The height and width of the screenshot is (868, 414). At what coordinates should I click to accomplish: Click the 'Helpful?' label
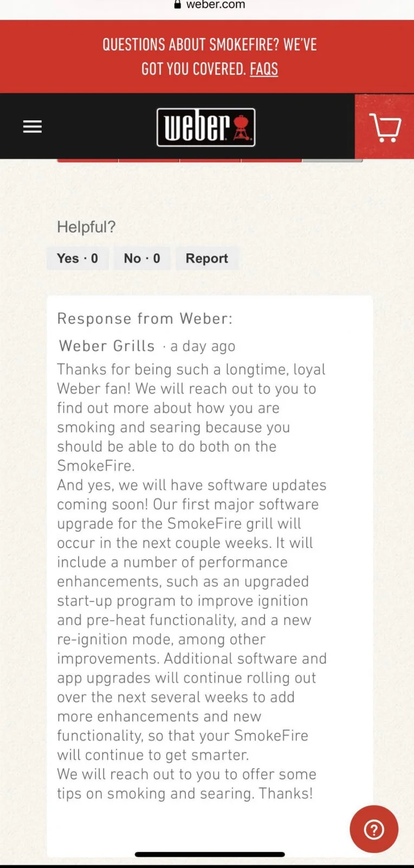86,227
